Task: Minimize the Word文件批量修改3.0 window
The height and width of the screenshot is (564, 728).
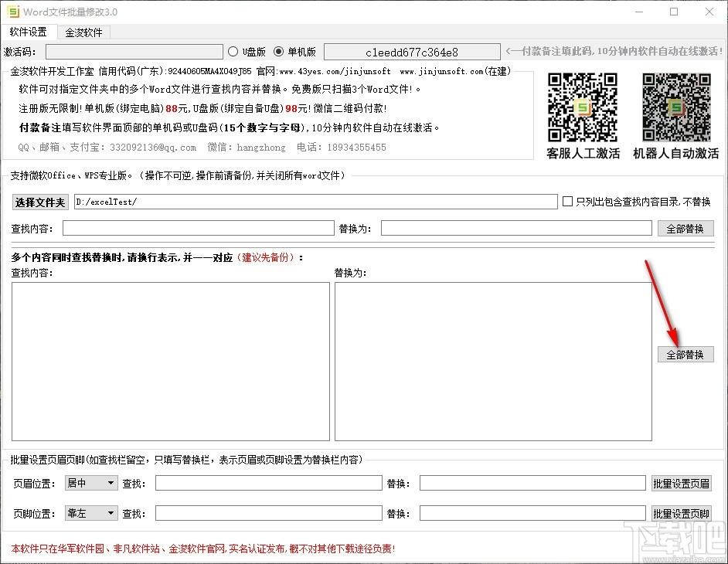Action: (639, 12)
